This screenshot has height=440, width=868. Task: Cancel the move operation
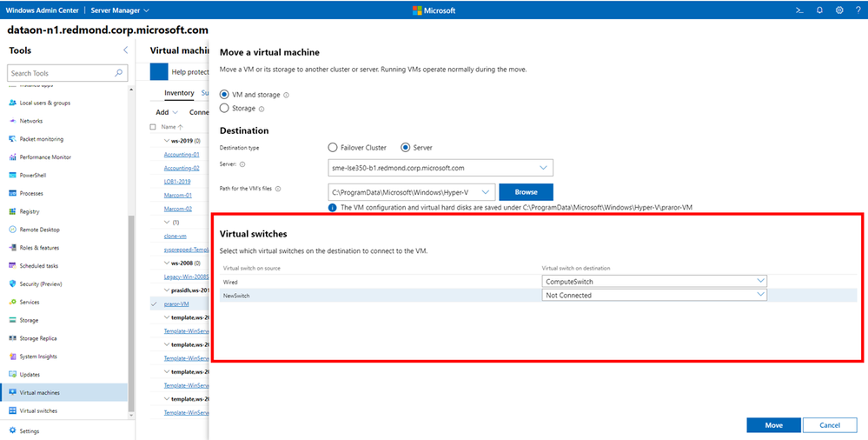pyautogui.click(x=830, y=425)
